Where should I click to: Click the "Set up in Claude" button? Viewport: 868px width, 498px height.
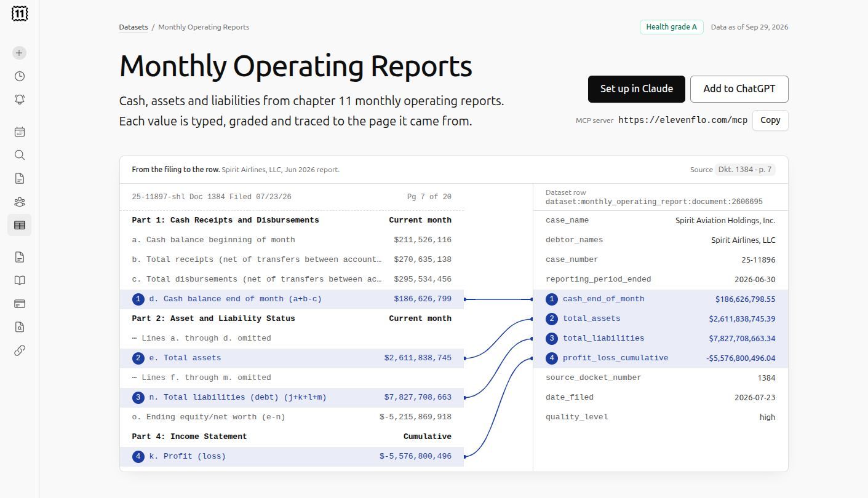(x=637, y=89)
